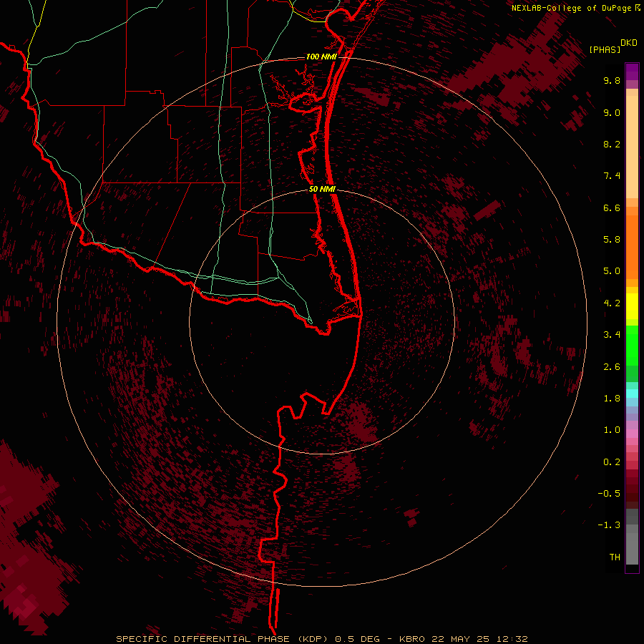Click SPECIFIC DIFFERENTIAL PHASE in the caption
644x644 pixels.
point(203,639)
